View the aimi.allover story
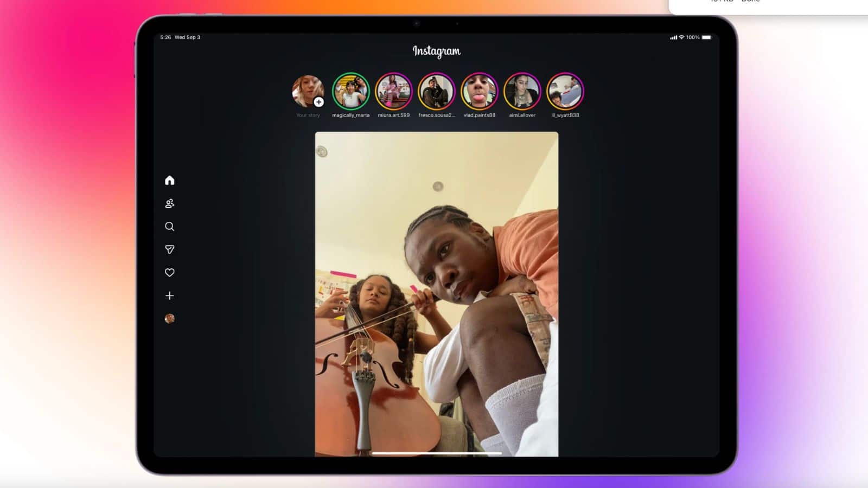Viewport: 868px width, 488px height. pos(522,91)
